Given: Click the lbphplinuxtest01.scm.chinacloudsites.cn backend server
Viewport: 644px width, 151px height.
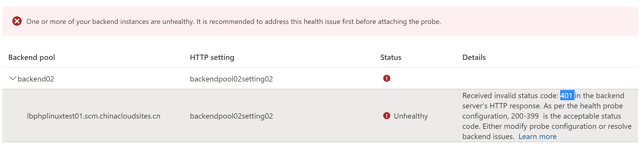Looking at the screenshot, I should (93, 116).
